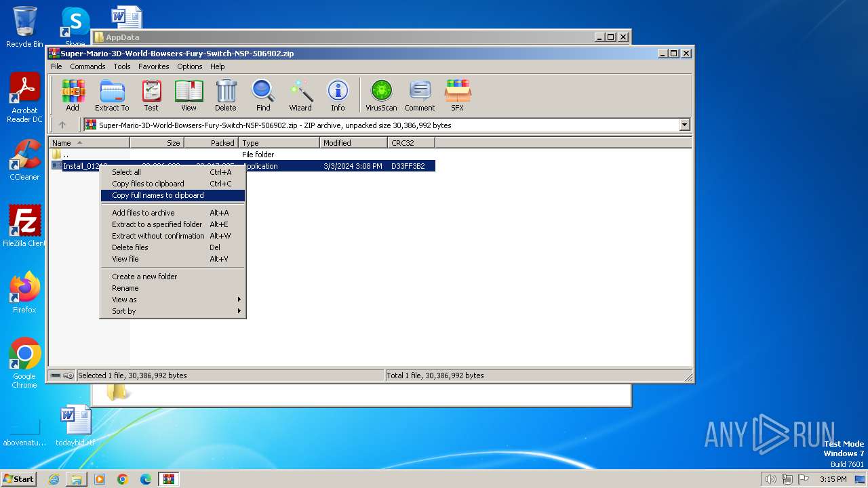Click the D33FF3B2 CRC value

pyautogui.click(x=408, y=166)
